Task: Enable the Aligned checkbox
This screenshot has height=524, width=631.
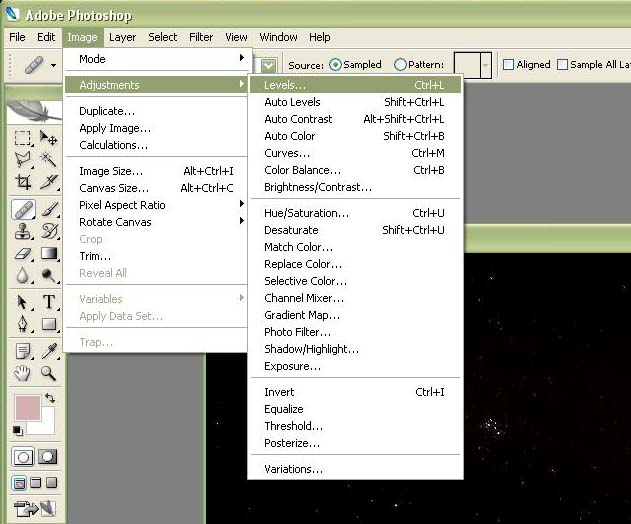Action: click(509, 64)
